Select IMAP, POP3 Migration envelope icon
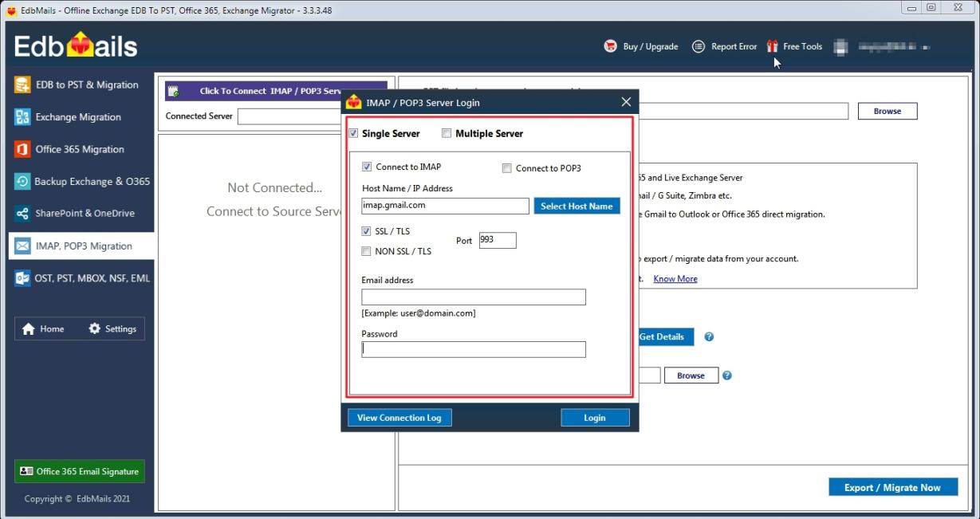 tap(22, 246)
